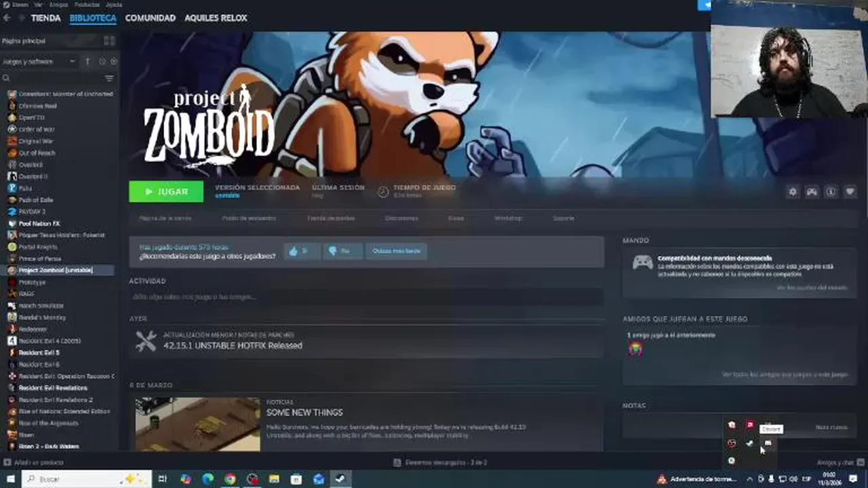The width and height of the screenshot is (868, 488).
Task: Open the game info icon
Action: pyautogui.click(x=831, y=192)
